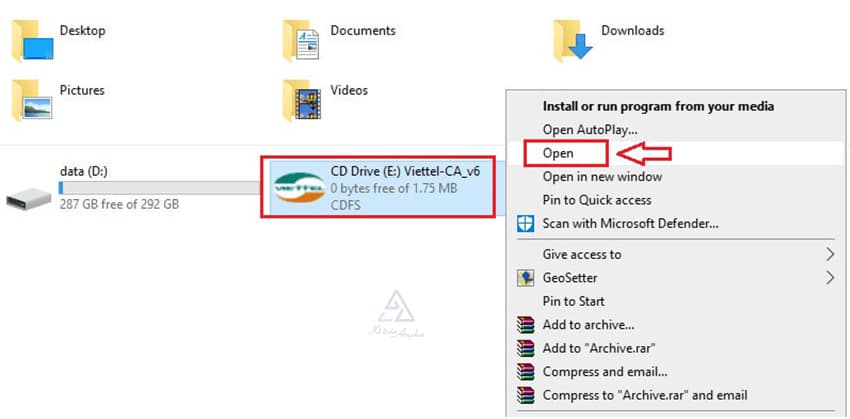This screenshot has height=419, width=850.
Task: Choose Add to "Archive.rar" entry
Action: tap(598, 348)
